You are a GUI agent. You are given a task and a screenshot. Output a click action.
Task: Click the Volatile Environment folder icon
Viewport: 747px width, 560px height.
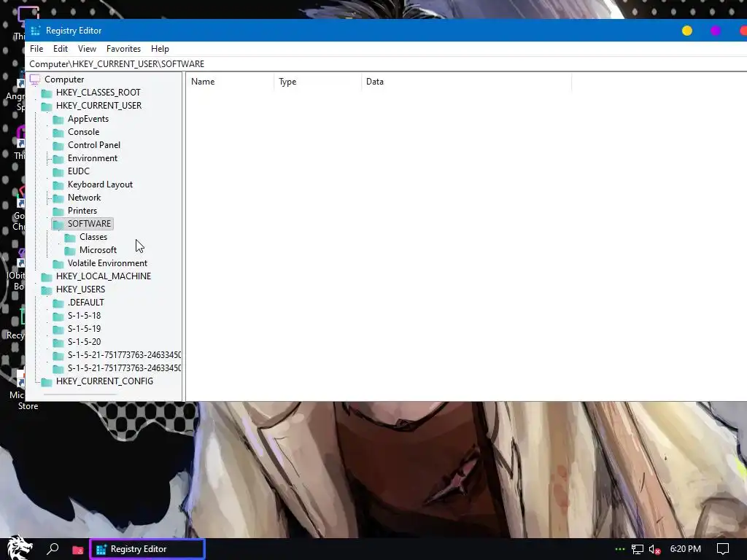tap(58, 264)
